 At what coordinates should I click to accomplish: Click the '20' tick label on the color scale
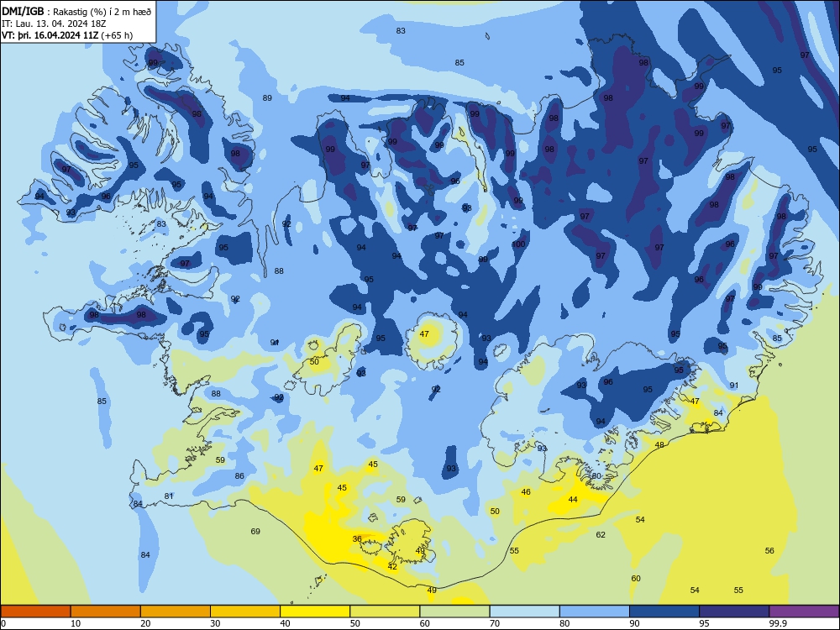pyautogui.click(x=145, y=623)
